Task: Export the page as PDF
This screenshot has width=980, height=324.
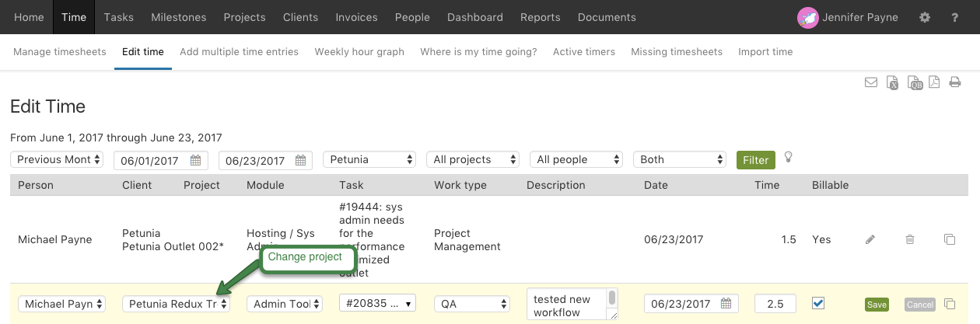Action: coord(934,82)
